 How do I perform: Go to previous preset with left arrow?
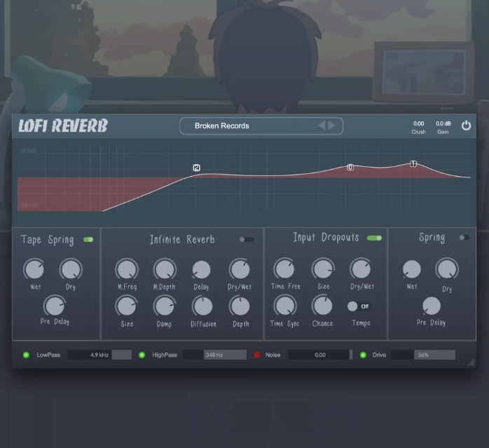(322, 125)
